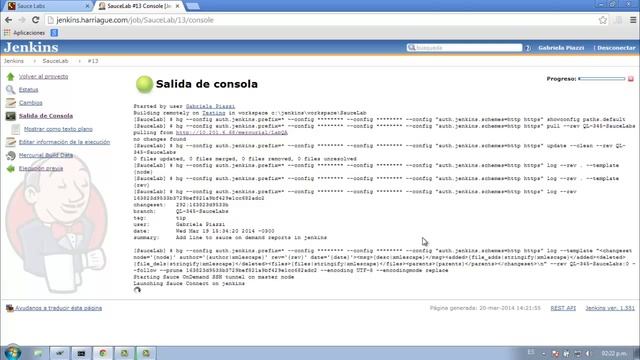The image size is (640, 360).
Task: Open Salida de Consola in the sidebar
Action: click(46, 116)
